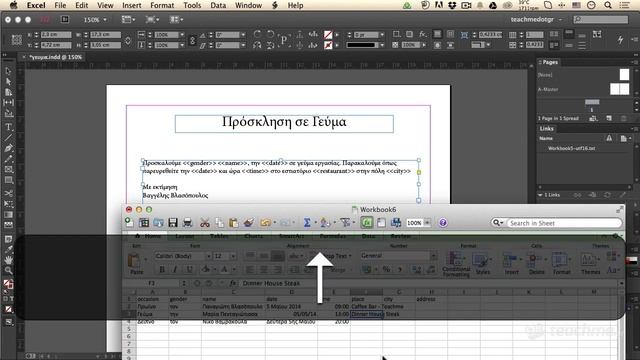
Task: Select the Hand tool in InDesign
Action: click(8, 260)
